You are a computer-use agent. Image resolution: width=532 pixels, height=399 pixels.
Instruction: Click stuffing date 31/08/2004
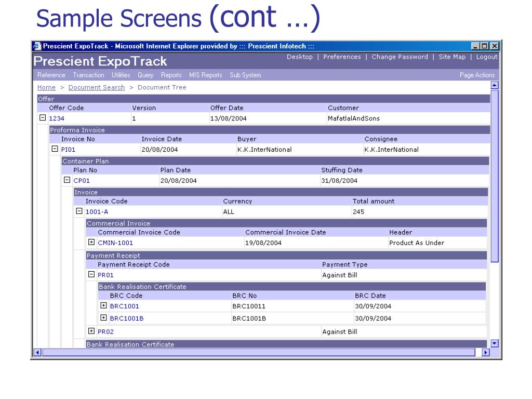[x=339, y=181]
